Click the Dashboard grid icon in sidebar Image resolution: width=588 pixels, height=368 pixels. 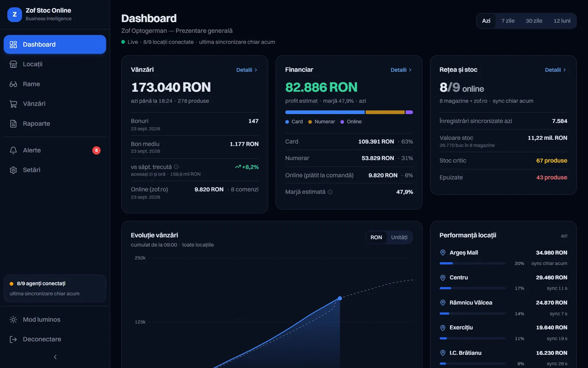point(13,45)
